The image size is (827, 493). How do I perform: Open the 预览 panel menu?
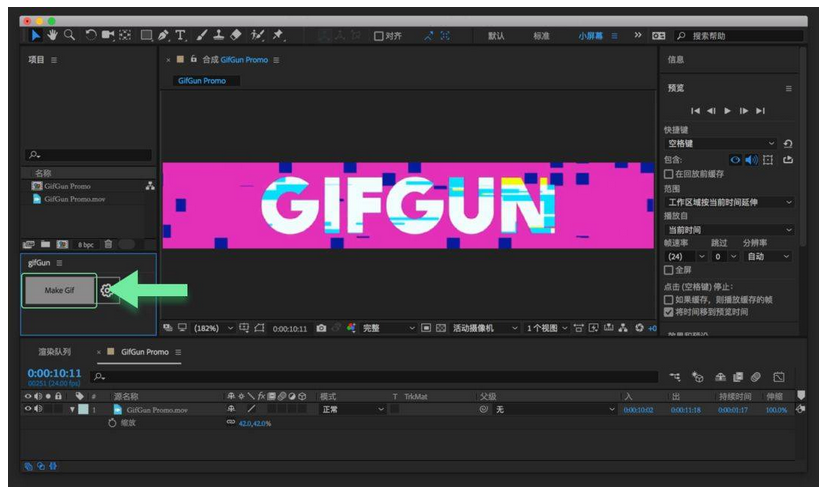pyautogui.click(x=788, y=89)
